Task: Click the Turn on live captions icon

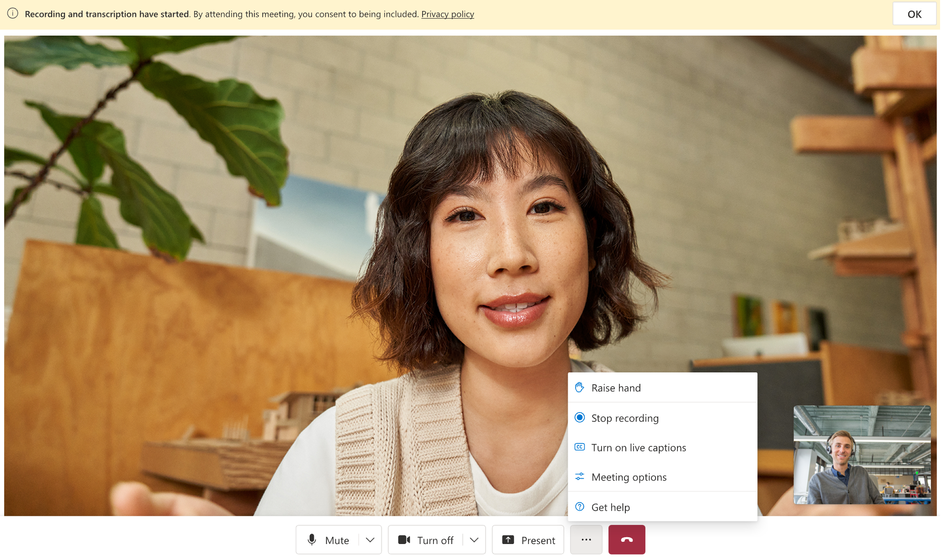Action: [x=580, y=447]
